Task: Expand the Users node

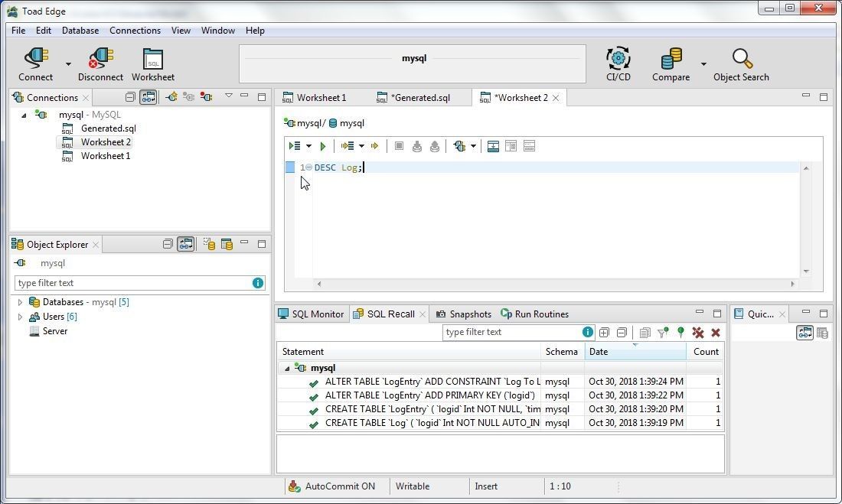Action: coord(21,317)
